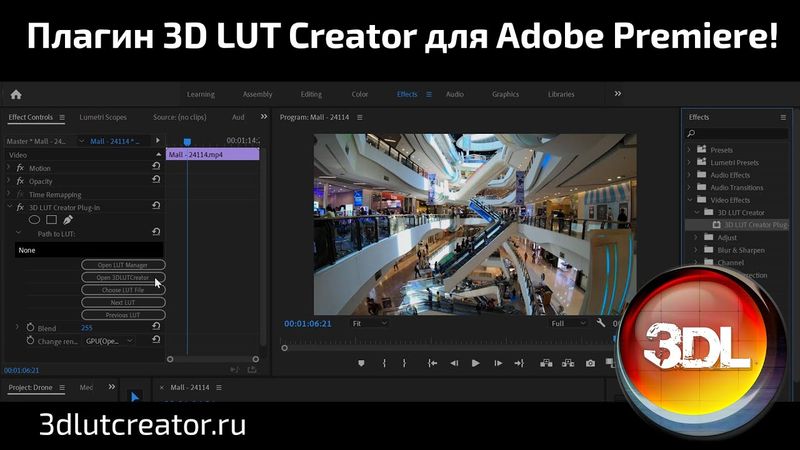
Task: Play the Mall sequence
Action: click(x=476, y=363)
